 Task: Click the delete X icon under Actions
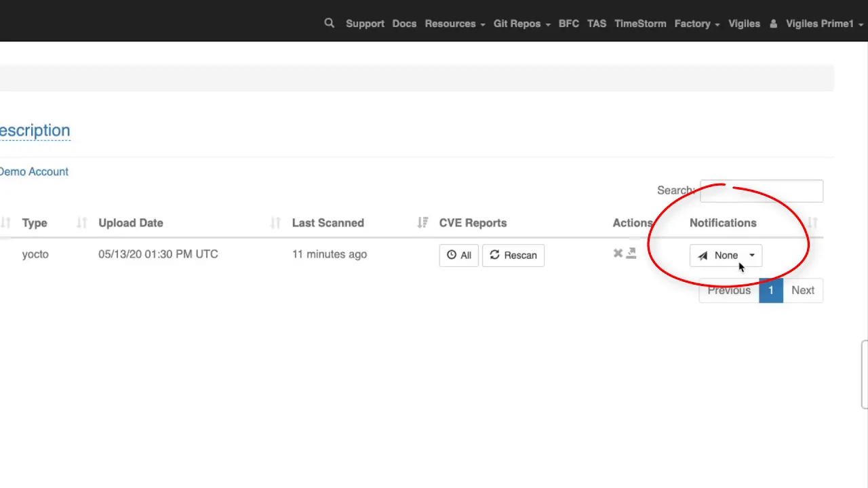(618, 253)
